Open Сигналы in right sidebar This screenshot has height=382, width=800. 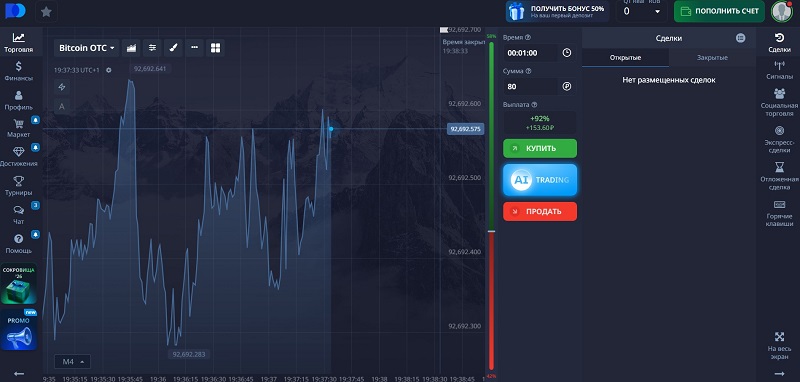pyautogui.click(x=779, y=70)
